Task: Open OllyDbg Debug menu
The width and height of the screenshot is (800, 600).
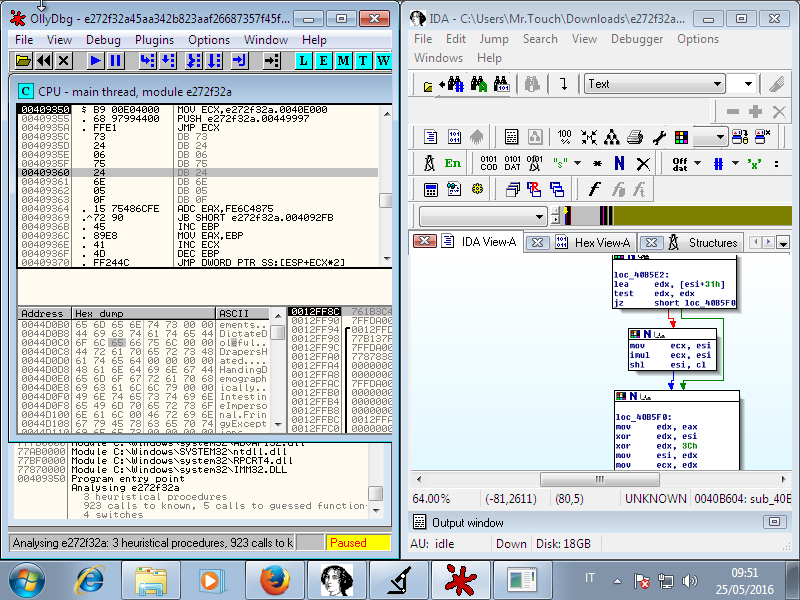Action: point(103,40)
